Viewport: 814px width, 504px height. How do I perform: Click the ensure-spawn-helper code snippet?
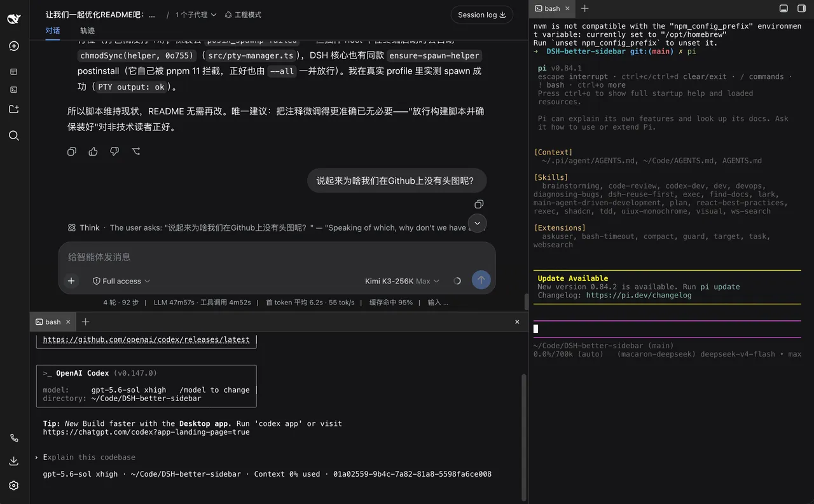click(x=435, y=56)
